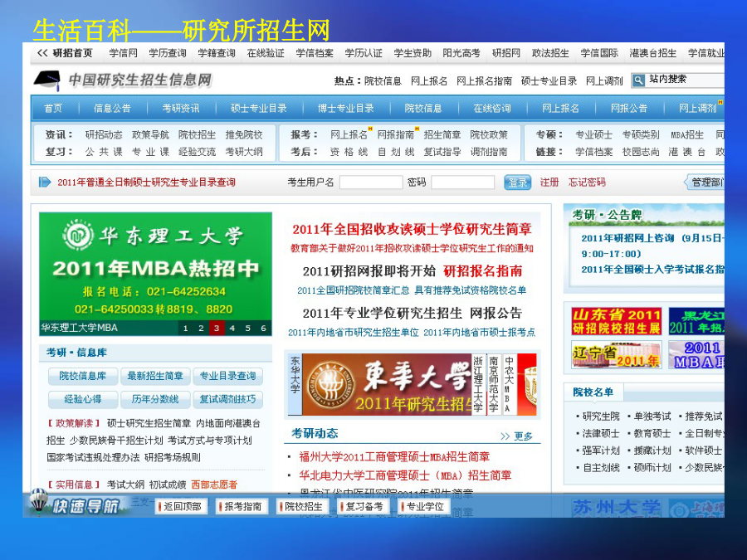Click the graduation cap site logo
Screen dimensions: 747x560
[46, 80]
